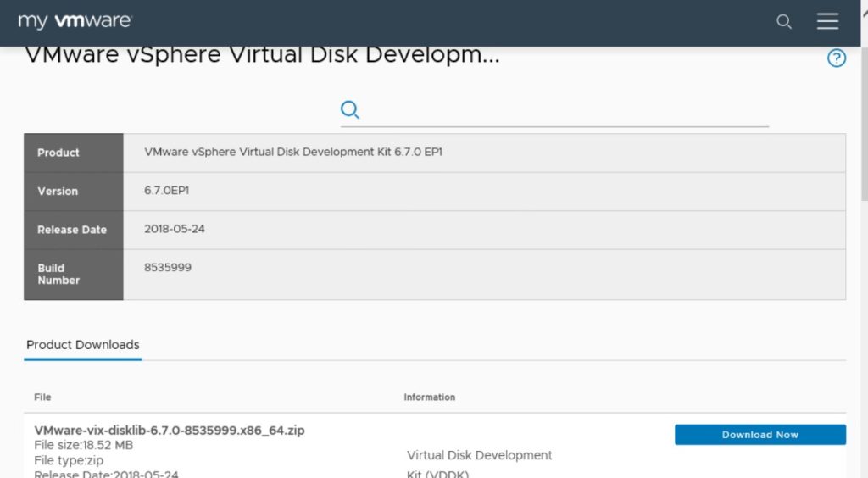The image size is (868, 478).
Task: Click the Download Now button
Action: coord(760,435)
